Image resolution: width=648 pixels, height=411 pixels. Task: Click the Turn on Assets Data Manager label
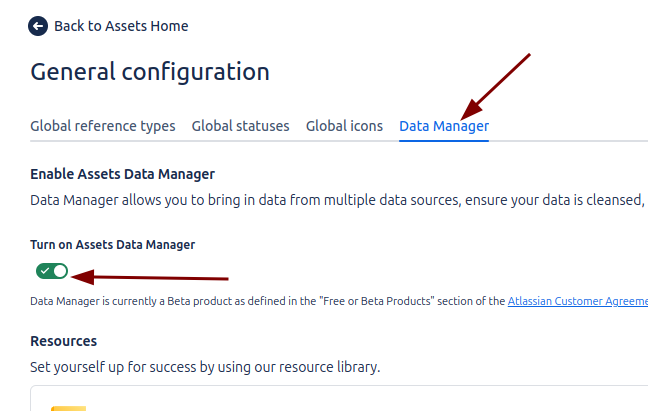tap(112, 244)
